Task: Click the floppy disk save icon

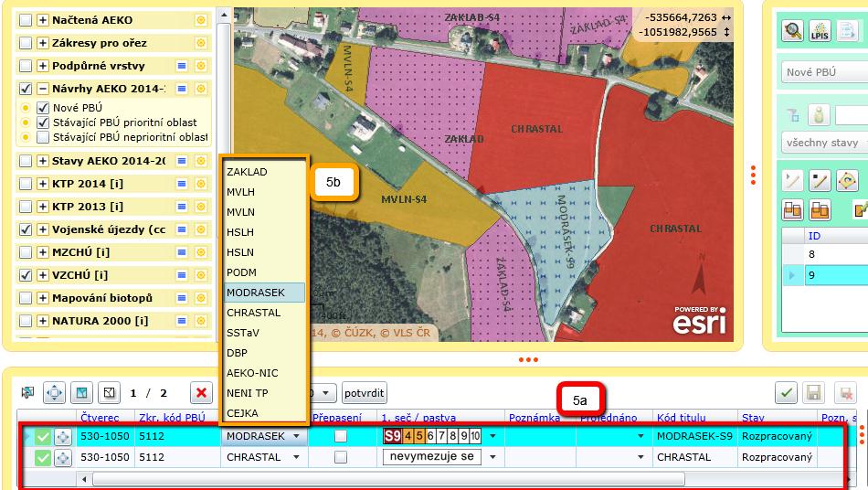Action: [x=814, y=393]
